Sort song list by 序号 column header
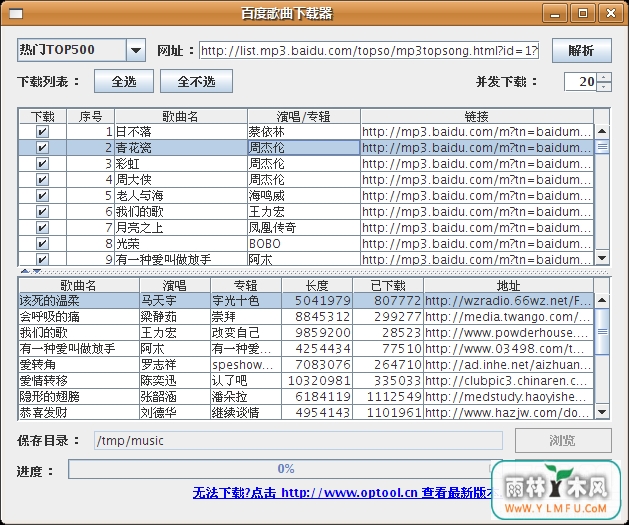The height and width of the screenshot is (525, 629). pos(91,116)
